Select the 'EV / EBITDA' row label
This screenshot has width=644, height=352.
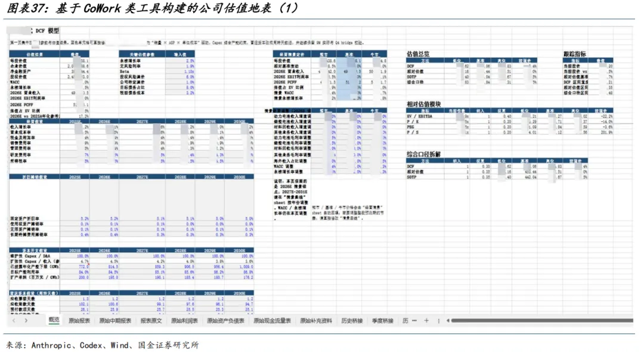[420, 116]
